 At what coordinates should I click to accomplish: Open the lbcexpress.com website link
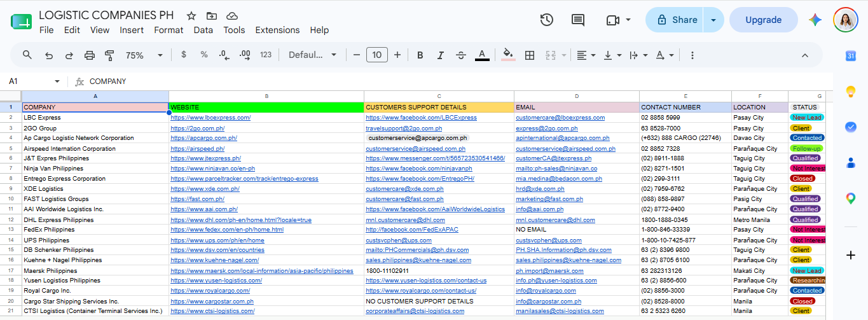[x=210, y=118]
